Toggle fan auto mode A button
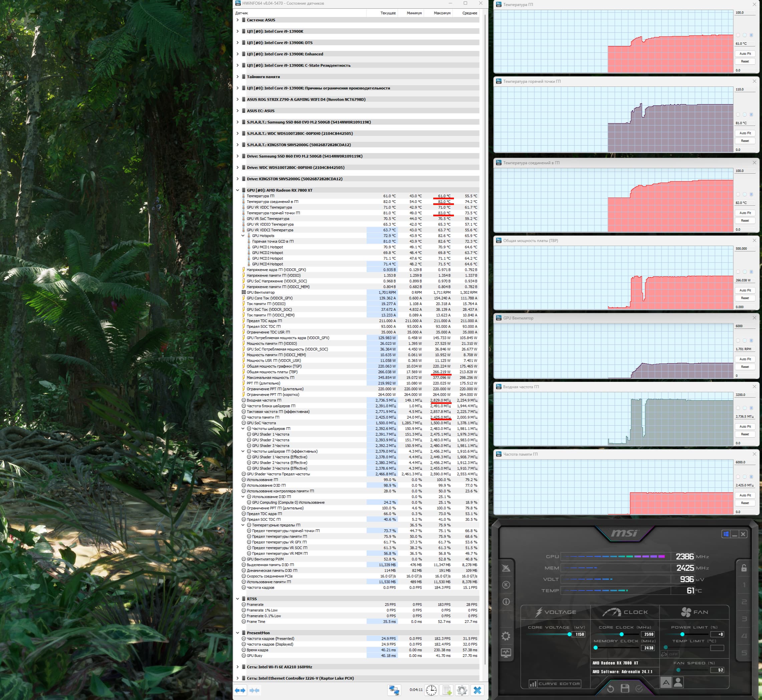Screen dimensions: 762x700 [x=666, y=683]
